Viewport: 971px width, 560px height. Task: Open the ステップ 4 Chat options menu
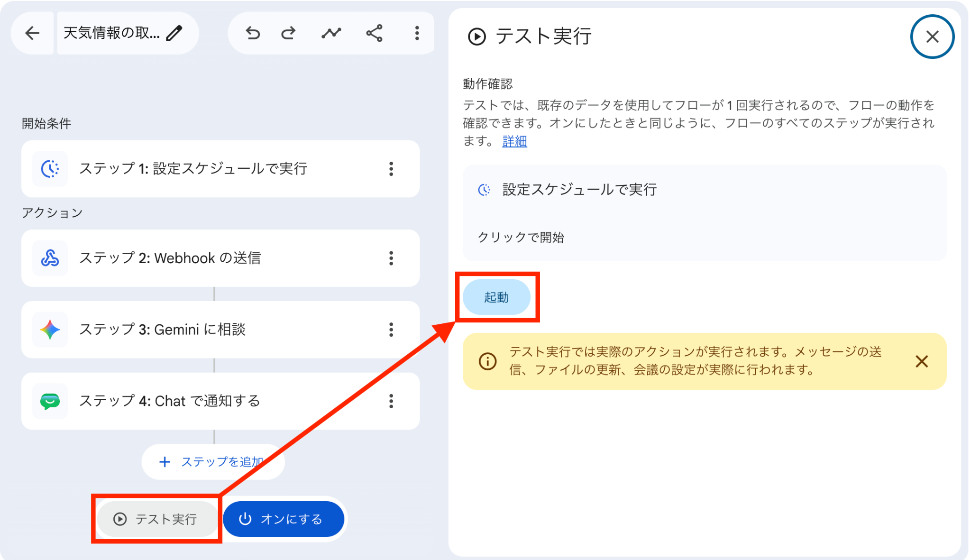[x=391, y=401]
